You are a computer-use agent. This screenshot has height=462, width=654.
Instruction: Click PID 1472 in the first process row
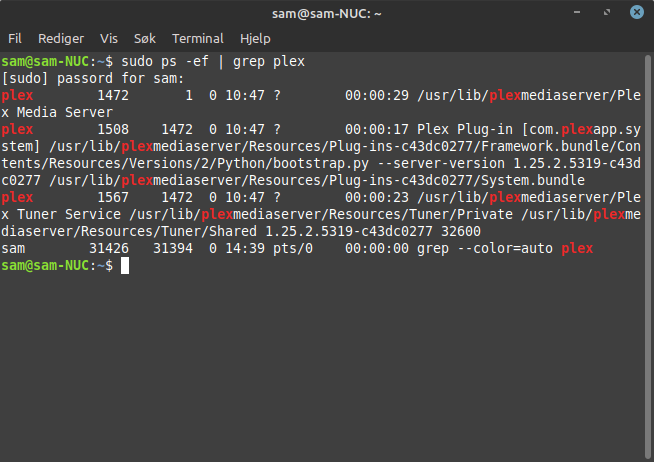pyautogui.click(x=113, y=95)
